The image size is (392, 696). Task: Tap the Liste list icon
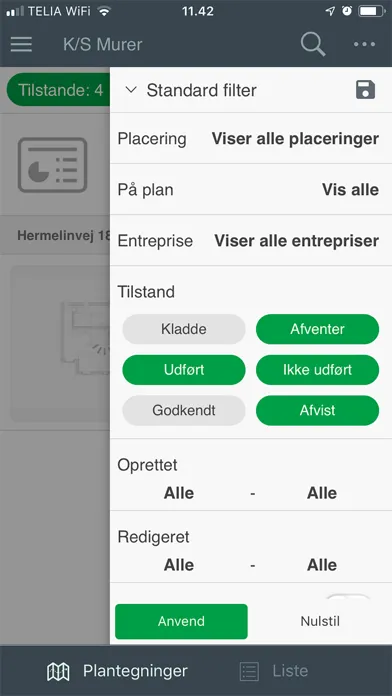(x=249, y=672)
